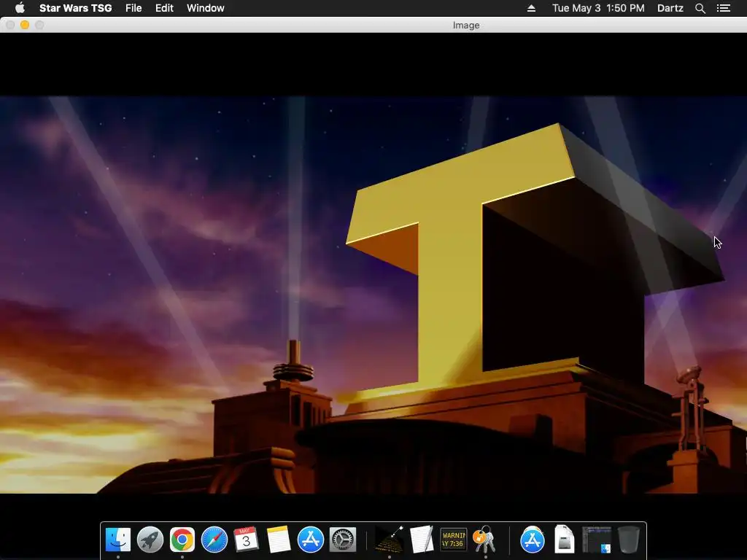747x560 pixels.
Task: Open the Calendar app showing May 3
Action: (x=247, y=540)
